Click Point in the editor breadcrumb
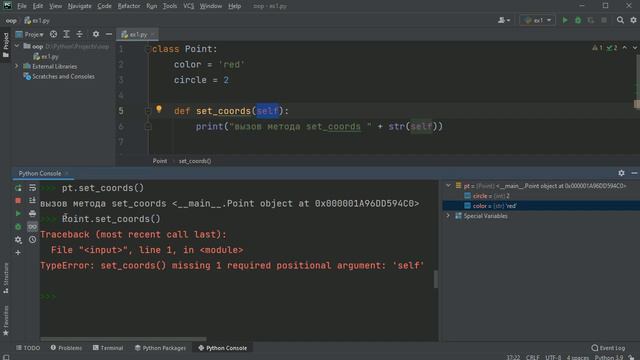 coord(160,161)
